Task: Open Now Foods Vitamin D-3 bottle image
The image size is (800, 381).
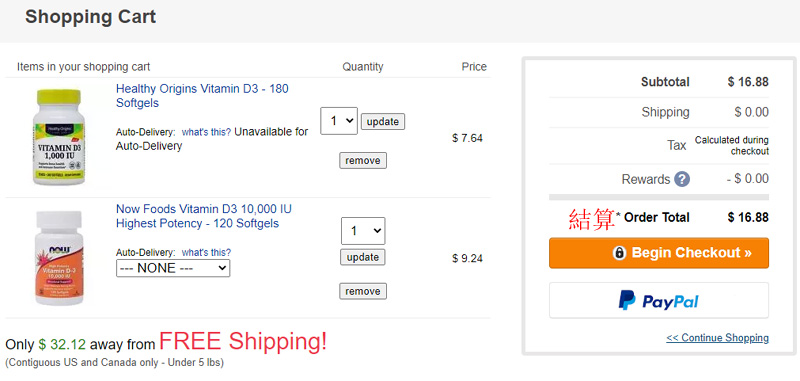Action: tap(59, 258)
